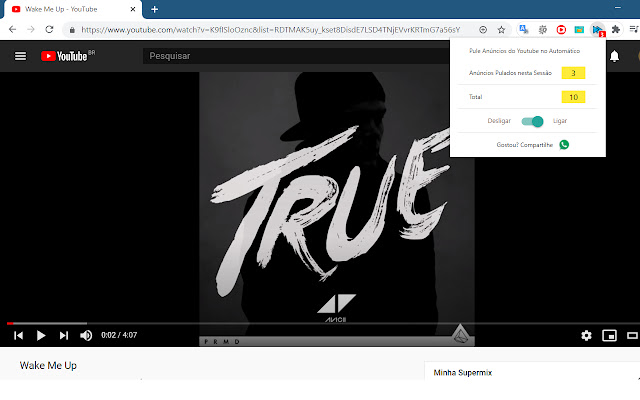Enable the miniplayer
The height and width of the screenshot is (400, 640).
(x=609, y=336)
